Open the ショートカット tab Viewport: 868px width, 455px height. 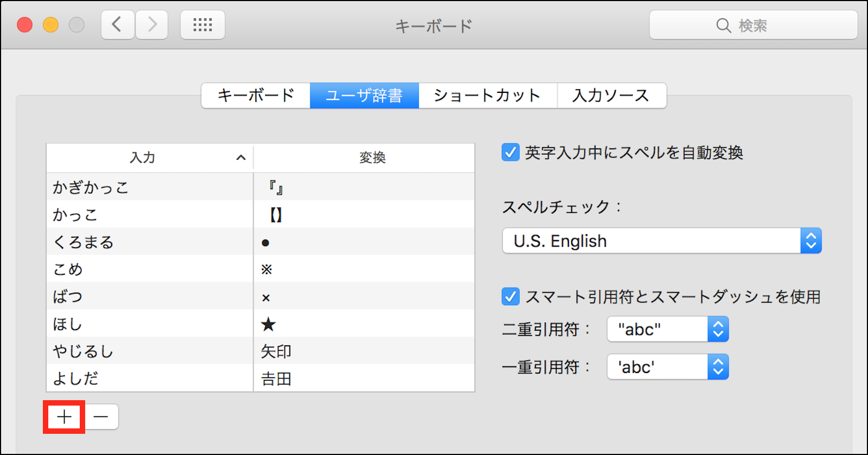click(x=487, y=96)
